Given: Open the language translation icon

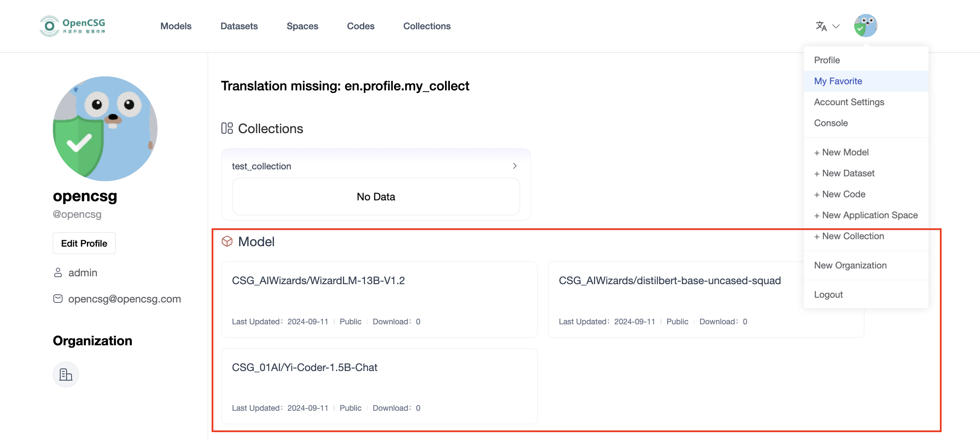Looking at the screenshot, I should click(x=821, y=26).
